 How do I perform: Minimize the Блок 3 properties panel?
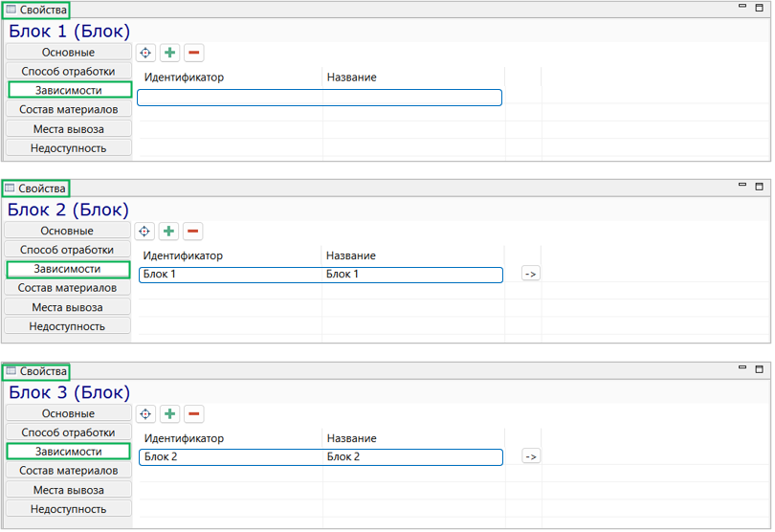(742, 367)
